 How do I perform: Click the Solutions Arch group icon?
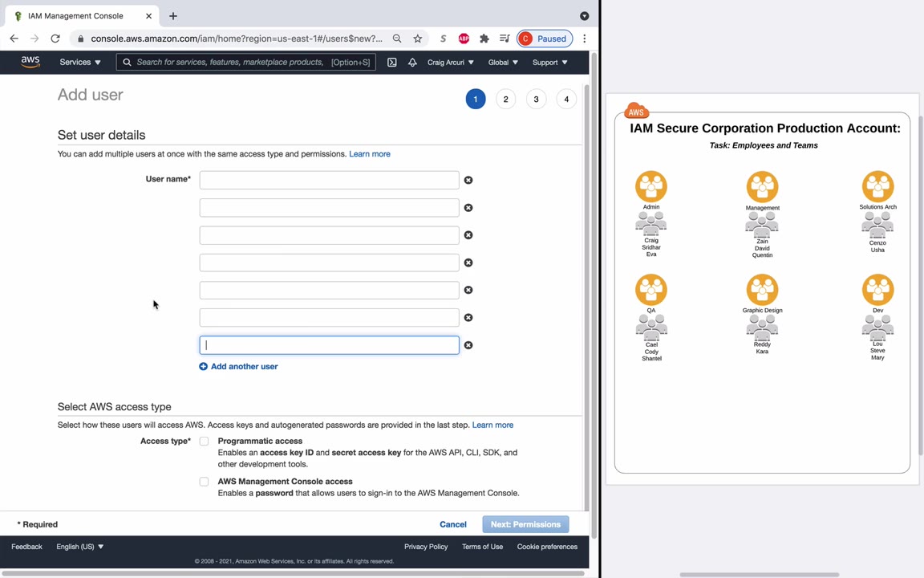coord(878,186)
